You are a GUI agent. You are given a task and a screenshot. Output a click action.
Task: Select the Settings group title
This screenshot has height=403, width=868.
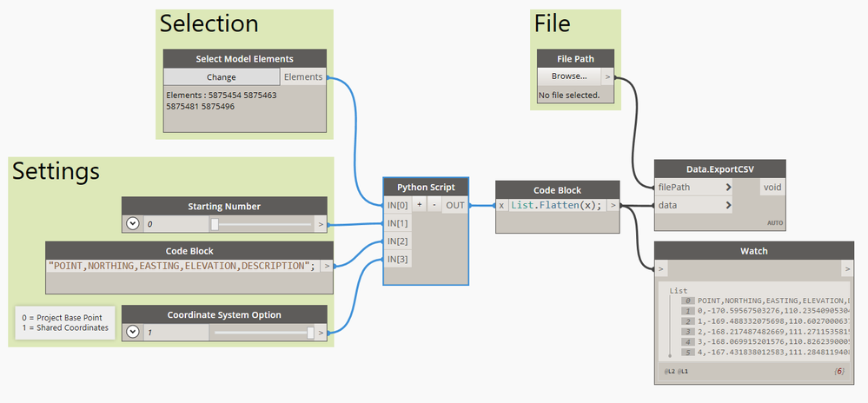[x=56, y=170]
